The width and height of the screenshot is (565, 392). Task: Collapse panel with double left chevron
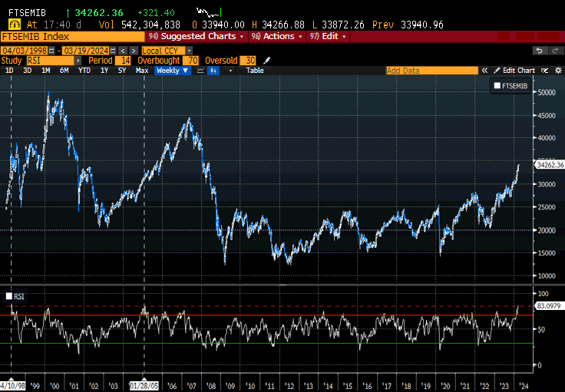(486, 70)
